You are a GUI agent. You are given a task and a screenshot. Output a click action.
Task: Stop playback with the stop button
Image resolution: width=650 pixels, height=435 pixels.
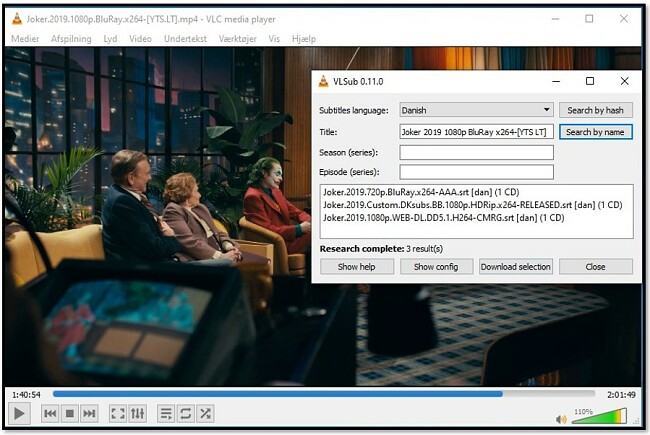tap(70, 413)
